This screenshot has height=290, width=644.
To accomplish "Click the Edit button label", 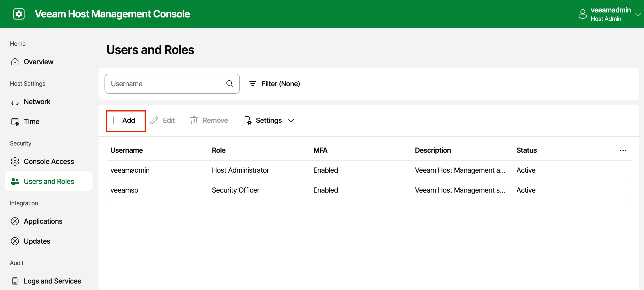I will click(169, 120).
